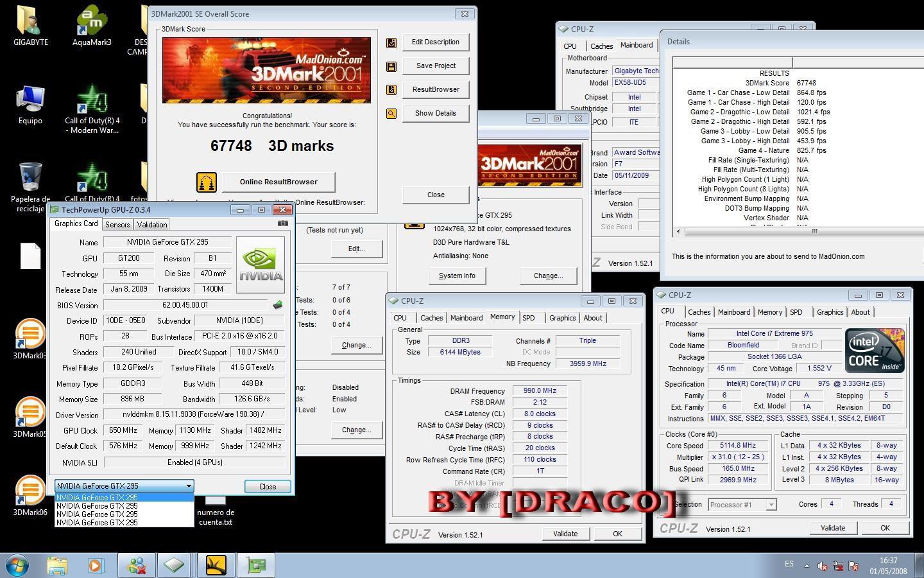924x578 pixels.
Task: Open network tray icon
Action: point(838,566)
